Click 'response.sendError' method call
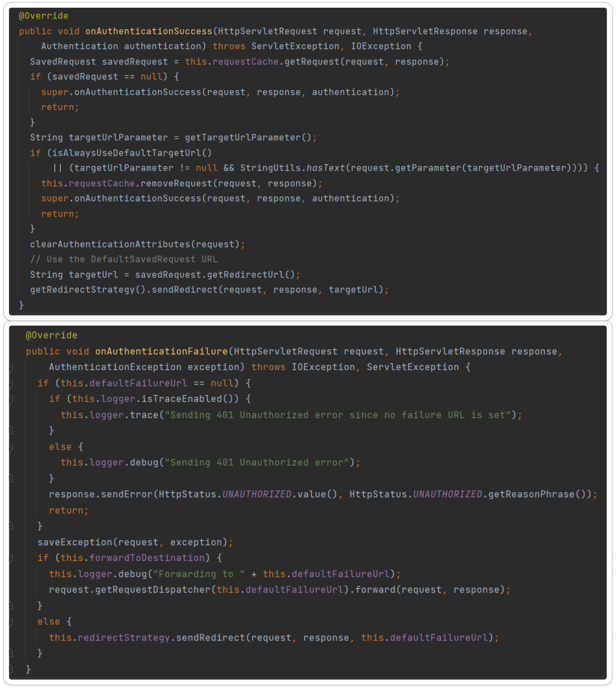616x690 pixels. coord(101,495)
